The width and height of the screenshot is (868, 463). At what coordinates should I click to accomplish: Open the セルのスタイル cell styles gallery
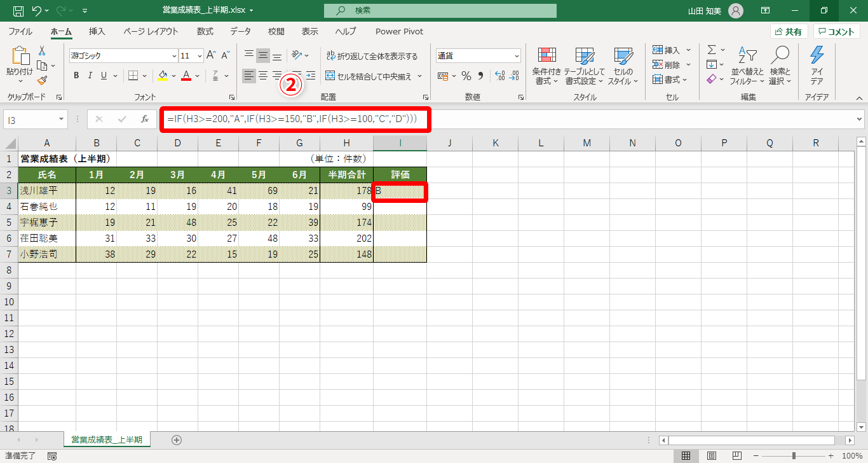click(x=623, y=66)
